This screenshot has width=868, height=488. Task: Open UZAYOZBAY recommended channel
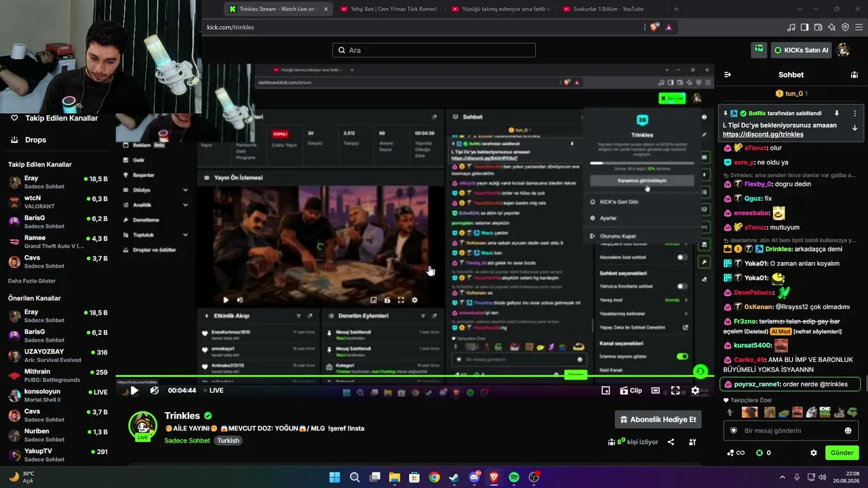pos(58,356)
